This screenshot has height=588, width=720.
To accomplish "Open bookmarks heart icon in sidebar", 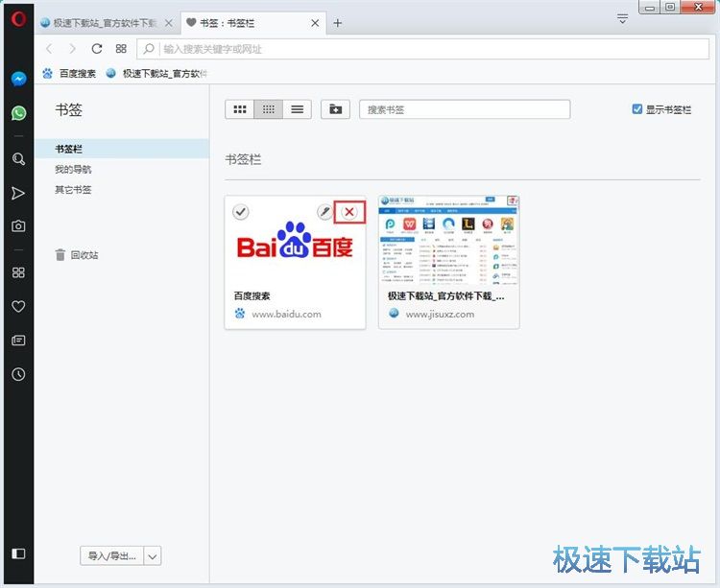I will tap(18, 306).
